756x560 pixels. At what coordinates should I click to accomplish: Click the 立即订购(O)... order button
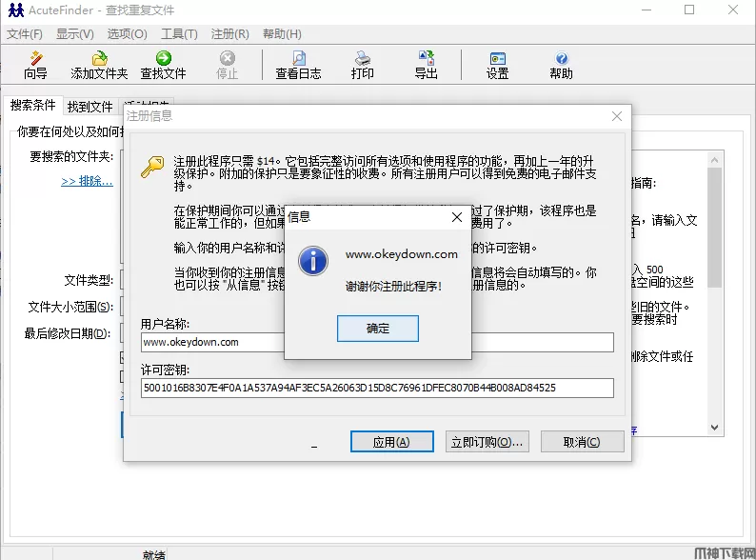pyautogui.click(x=487, y=442)
